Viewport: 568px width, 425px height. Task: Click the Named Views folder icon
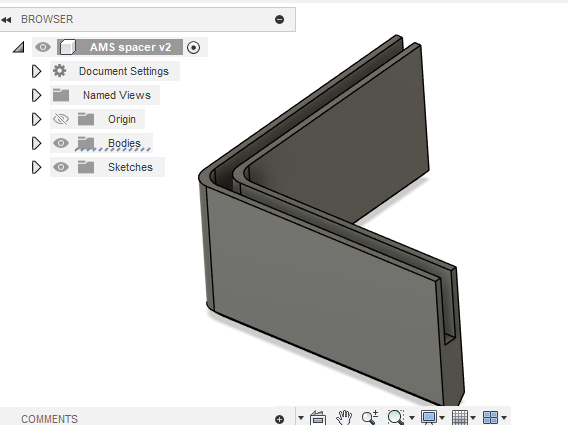pyautogui.click(x=61, y=95)
